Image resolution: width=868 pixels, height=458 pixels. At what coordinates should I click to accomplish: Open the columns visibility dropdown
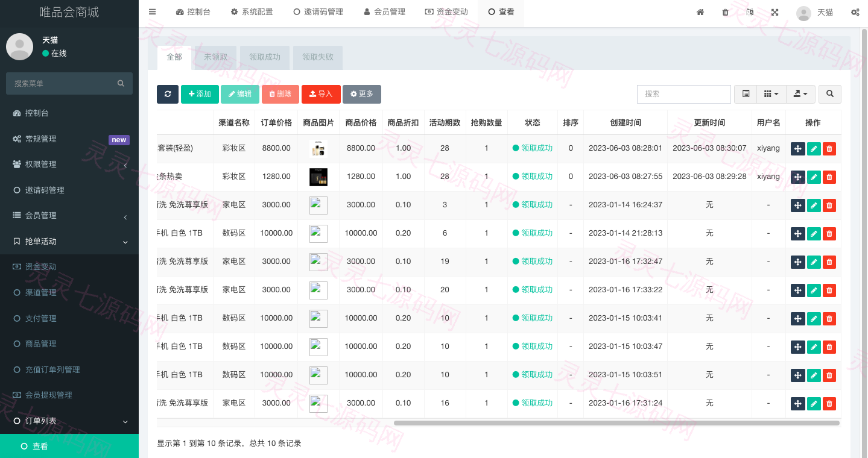coord(771,94)
